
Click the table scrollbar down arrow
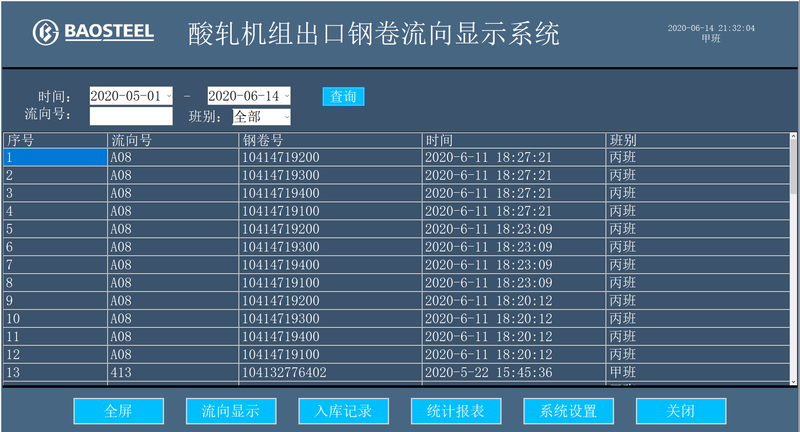pyautogui.click(x=793, y=382)
